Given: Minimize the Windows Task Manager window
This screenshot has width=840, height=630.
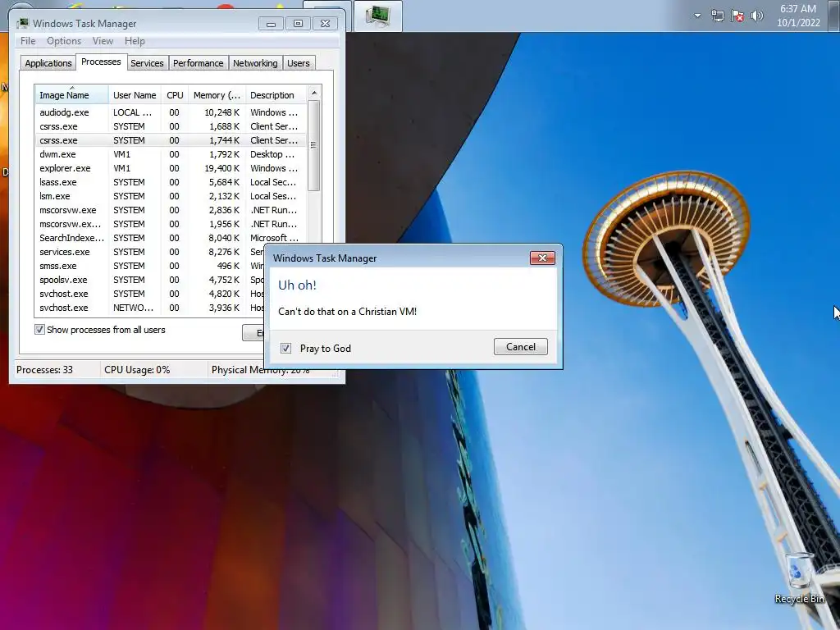Looking at the screenshot, I should 271,24.
